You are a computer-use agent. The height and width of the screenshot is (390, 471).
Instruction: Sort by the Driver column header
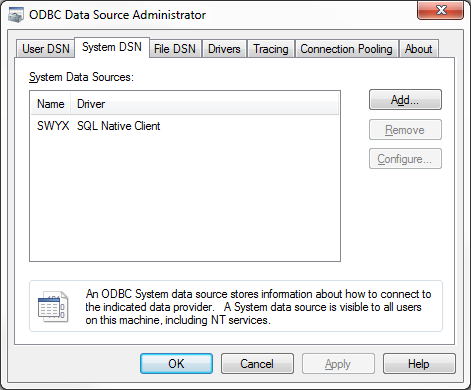[x=204, y=104]
